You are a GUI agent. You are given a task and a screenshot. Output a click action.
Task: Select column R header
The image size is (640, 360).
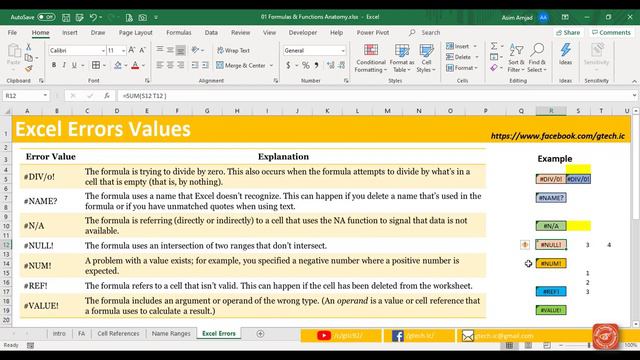click(551, 111)
